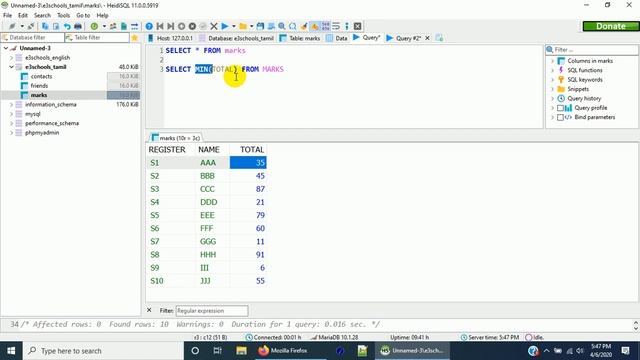The width and height of the screenshot is (640, 360).
Task: Click the Replace text icon
Action: 293,26
